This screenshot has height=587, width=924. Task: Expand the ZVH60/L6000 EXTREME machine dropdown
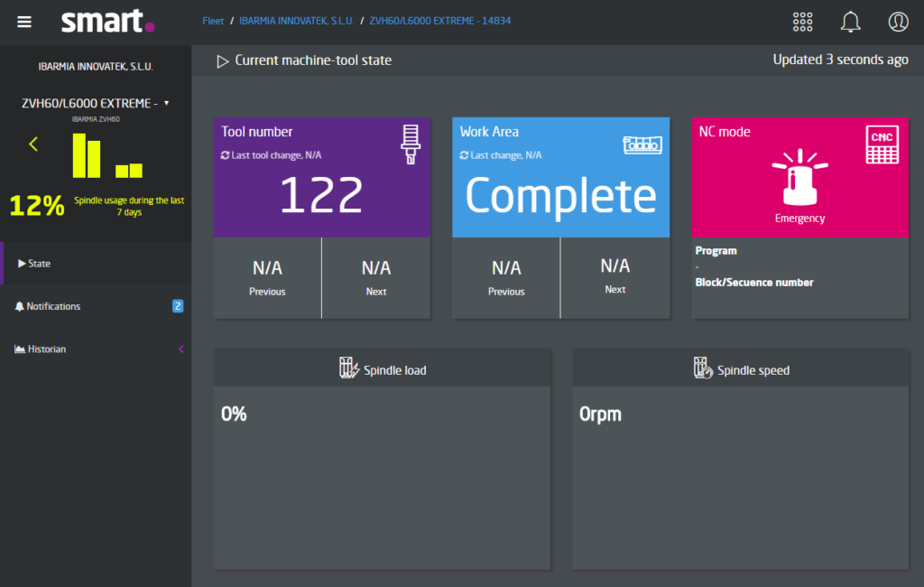point(166,103)
